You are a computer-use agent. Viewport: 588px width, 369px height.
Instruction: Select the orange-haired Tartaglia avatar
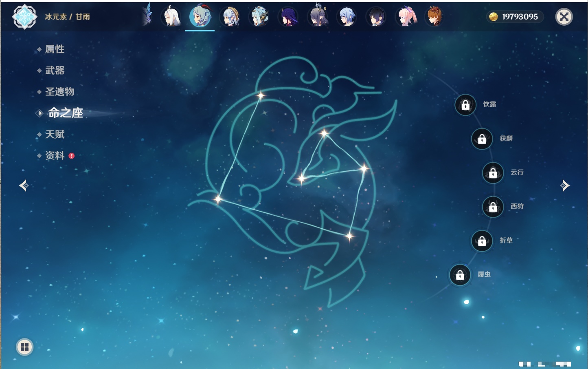(434, 17)
